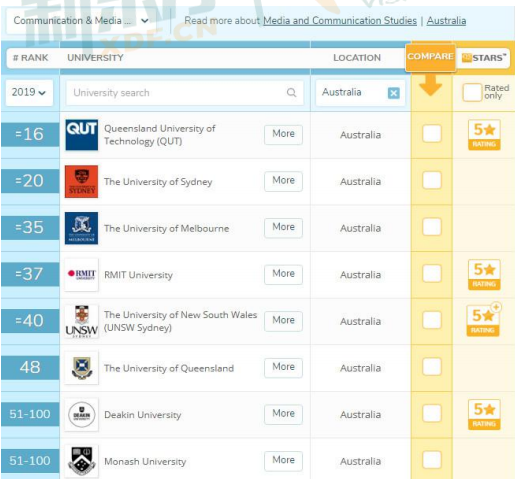The height and width of the screenshot is (481, 515).
Task: Tick compare checkbox for University of Queensland
Action: pyautogui.click(x=432, y=367)
